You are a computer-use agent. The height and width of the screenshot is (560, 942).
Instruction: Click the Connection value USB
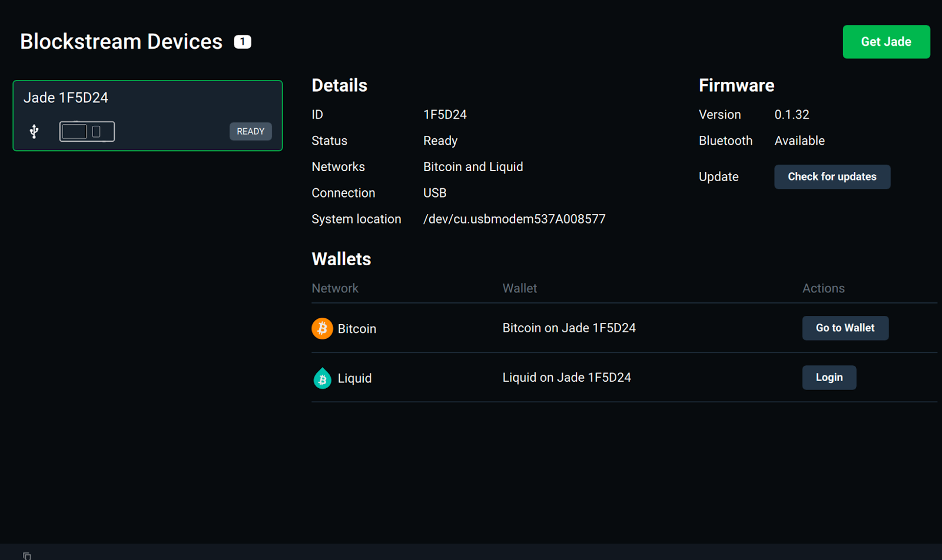(x=434, y=193)
